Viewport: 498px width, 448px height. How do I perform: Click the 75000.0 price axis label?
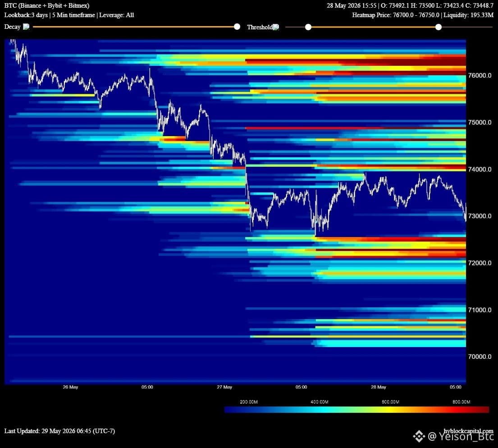click(480, 122)
